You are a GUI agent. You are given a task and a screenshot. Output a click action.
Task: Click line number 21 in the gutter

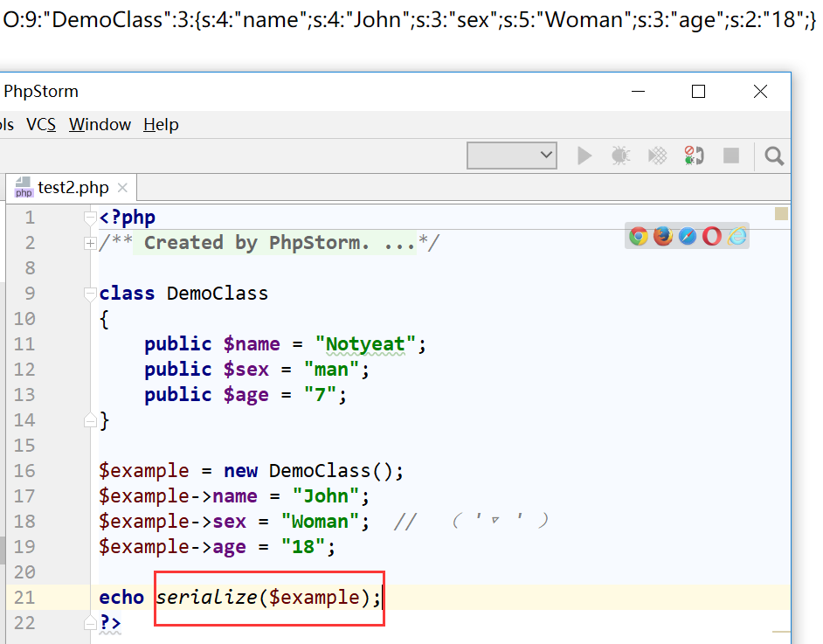[24, 598]
